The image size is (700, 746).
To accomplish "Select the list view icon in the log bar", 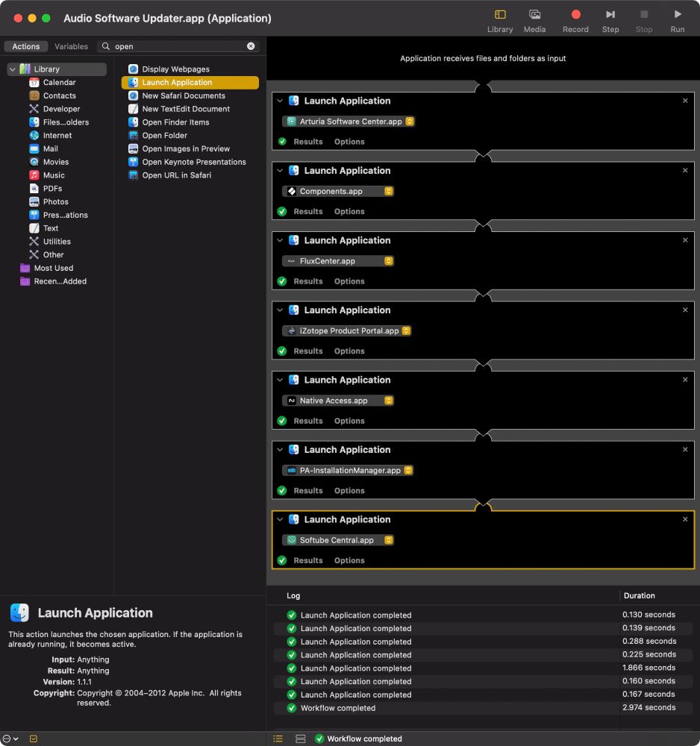I will 278,739.
